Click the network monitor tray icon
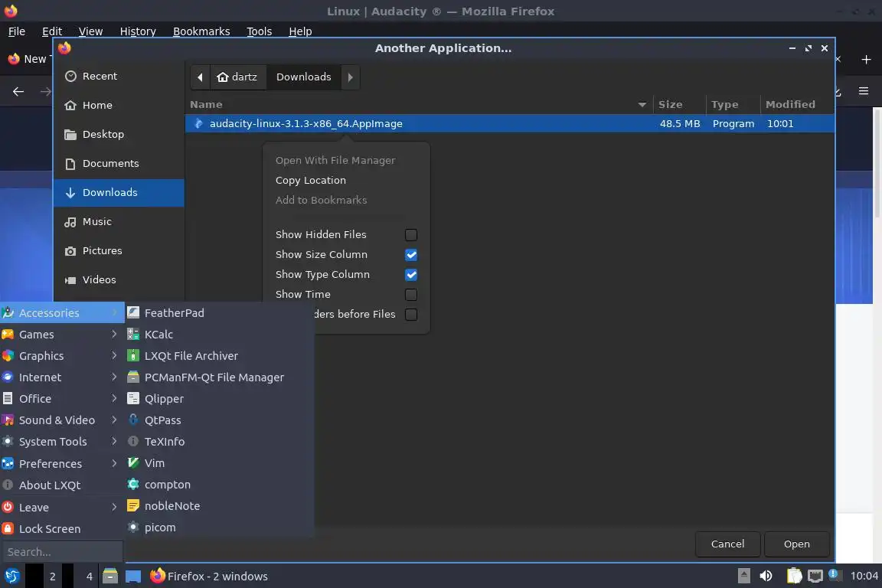The width and height of the screenshot is (882, 588). click(x=815, y=576)
